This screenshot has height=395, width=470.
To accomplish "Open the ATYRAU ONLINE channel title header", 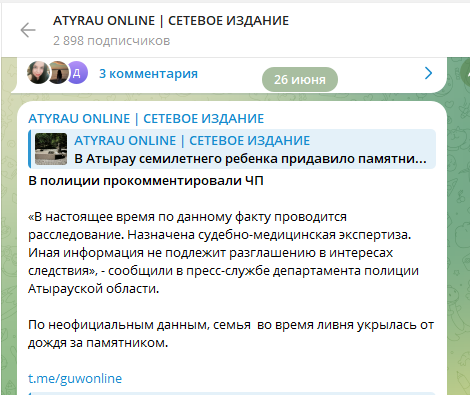I will click(171, 21).
